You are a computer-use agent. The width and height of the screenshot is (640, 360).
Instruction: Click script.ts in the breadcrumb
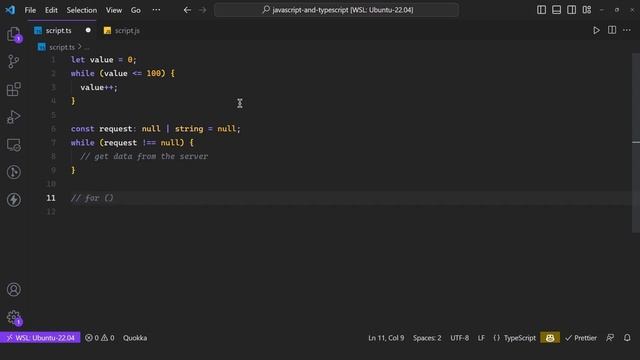click(61, 47)
